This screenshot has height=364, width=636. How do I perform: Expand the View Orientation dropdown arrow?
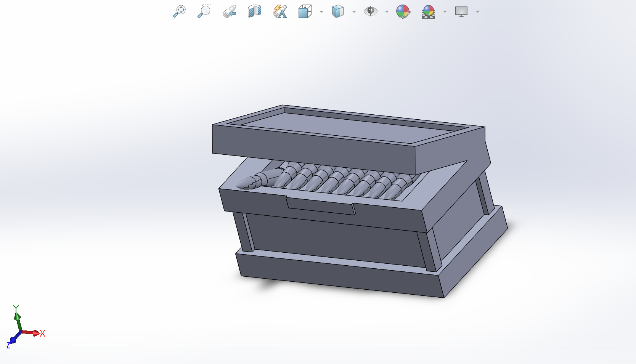click(321, 12)
